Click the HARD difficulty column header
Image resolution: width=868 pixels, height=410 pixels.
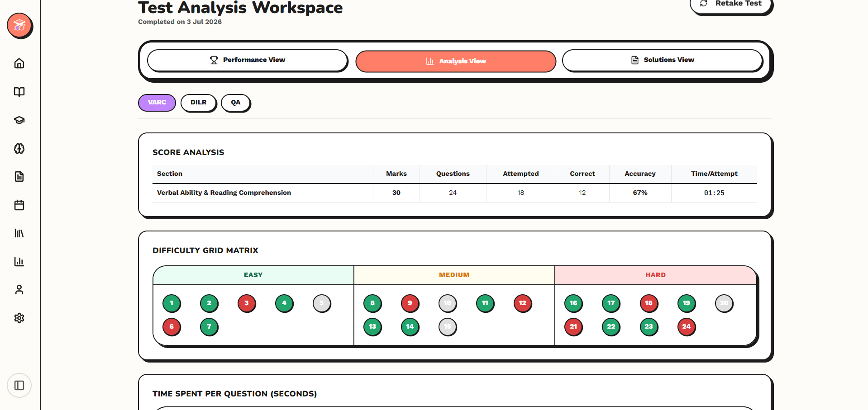[656, 275]
